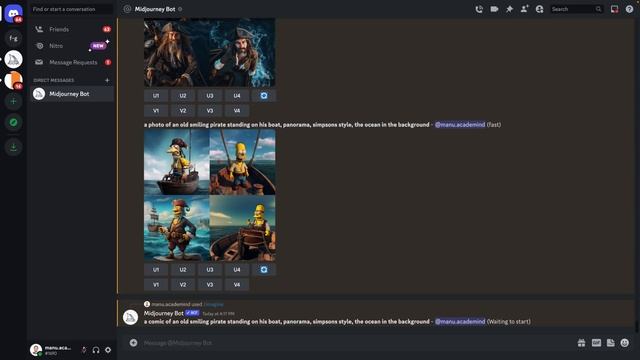Open the sticker picker
Image resolution: width=640 pixels, height=360 pixels.
click(x=611, y=343)
